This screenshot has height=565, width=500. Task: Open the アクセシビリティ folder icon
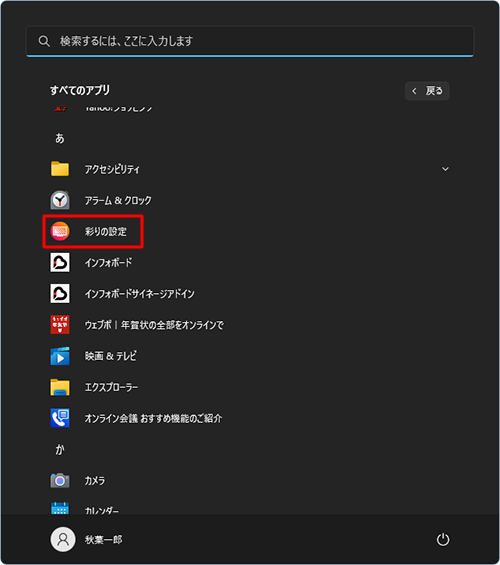coord(60,169)
